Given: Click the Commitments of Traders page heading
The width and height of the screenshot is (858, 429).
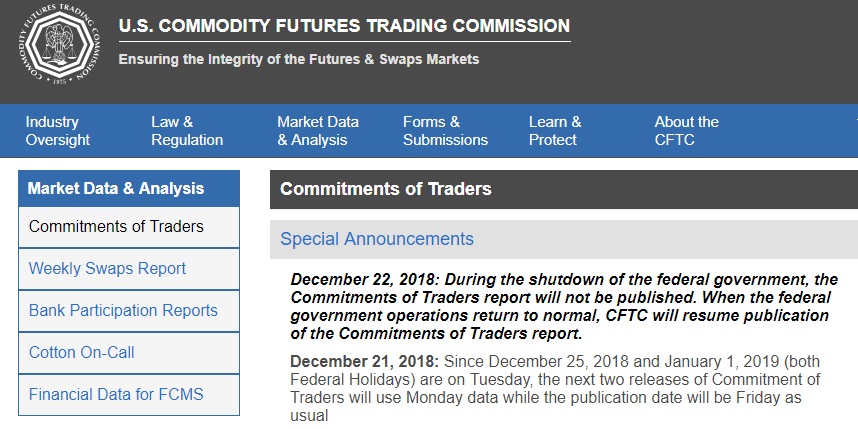Looking at the screenshot, I should (x=386, y=188).
